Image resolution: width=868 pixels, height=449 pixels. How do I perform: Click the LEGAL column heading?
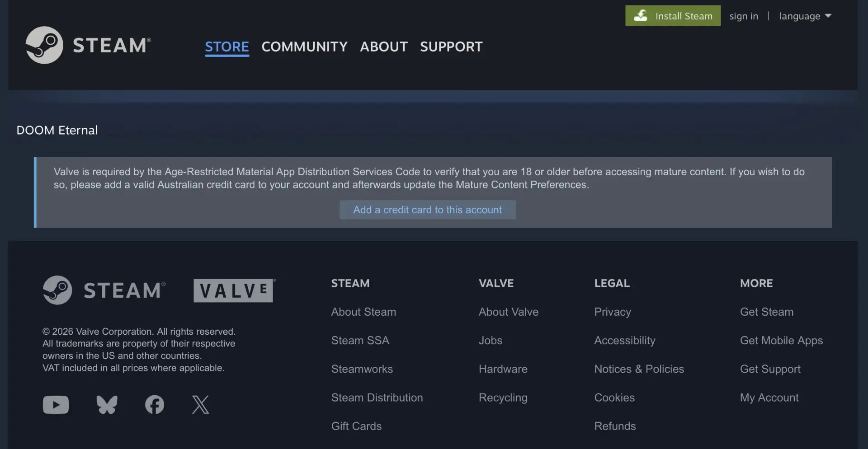tap(612, 283)
